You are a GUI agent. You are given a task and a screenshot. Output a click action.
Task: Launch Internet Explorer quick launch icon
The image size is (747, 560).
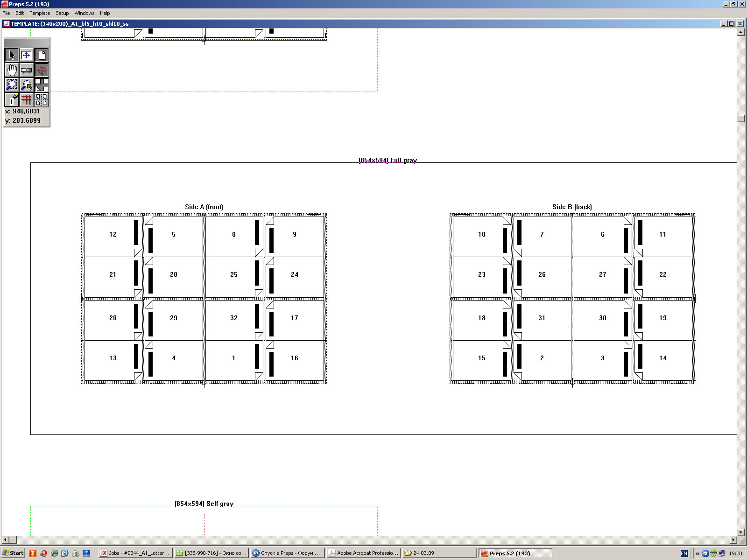pos(54,553)
